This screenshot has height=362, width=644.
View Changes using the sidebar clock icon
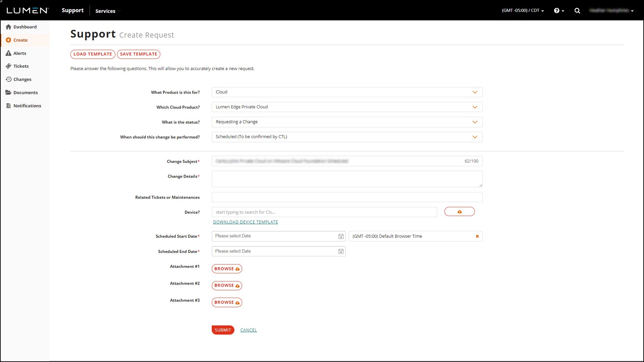22,79
